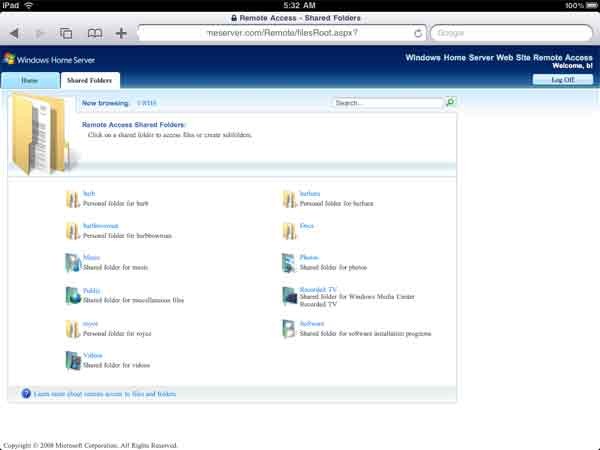Screen dimensions: 600x450
Task: Click the Copyright 2008 Microsoft Corporation text
Action: coord(91,445)
